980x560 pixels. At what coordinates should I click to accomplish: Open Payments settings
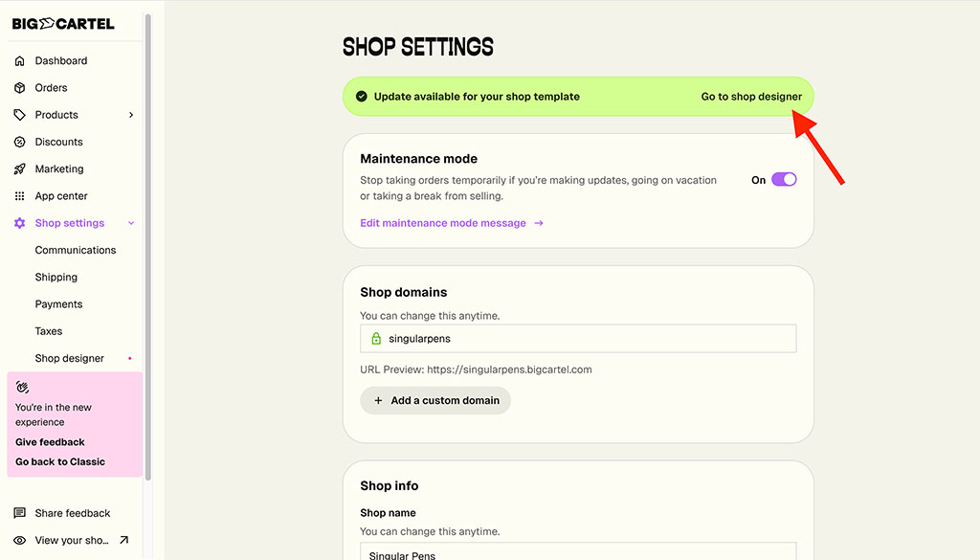58,304
